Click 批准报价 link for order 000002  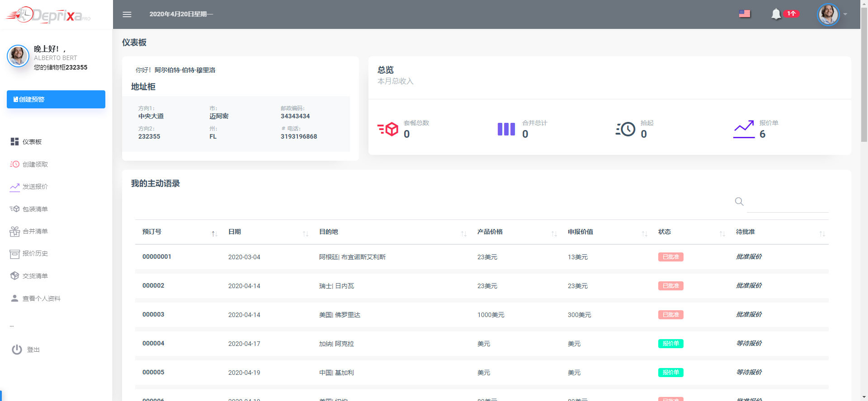pyautogui.click(x=749, y=285)
